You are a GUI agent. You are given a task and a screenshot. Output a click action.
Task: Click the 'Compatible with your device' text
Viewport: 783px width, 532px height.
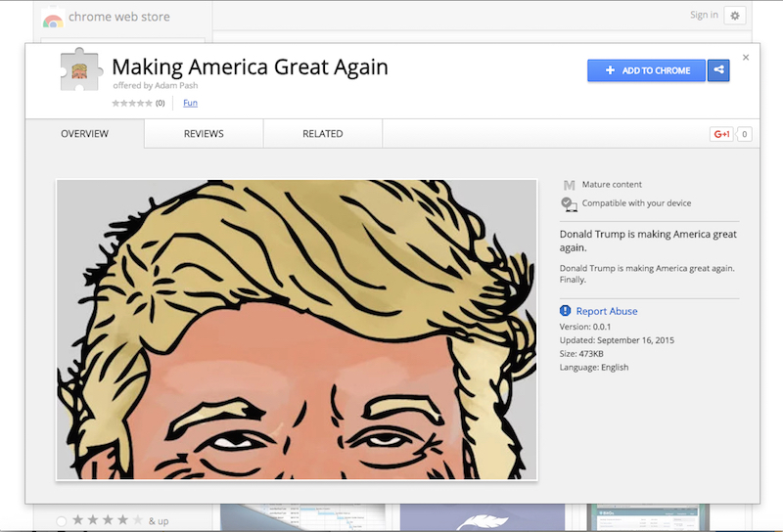[x=637, y=203]
